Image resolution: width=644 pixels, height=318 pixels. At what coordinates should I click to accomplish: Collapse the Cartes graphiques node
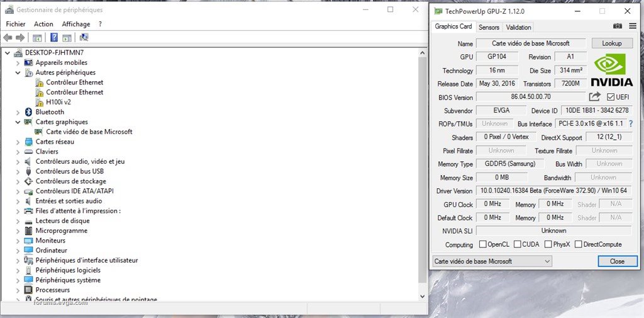coord(18,122)
